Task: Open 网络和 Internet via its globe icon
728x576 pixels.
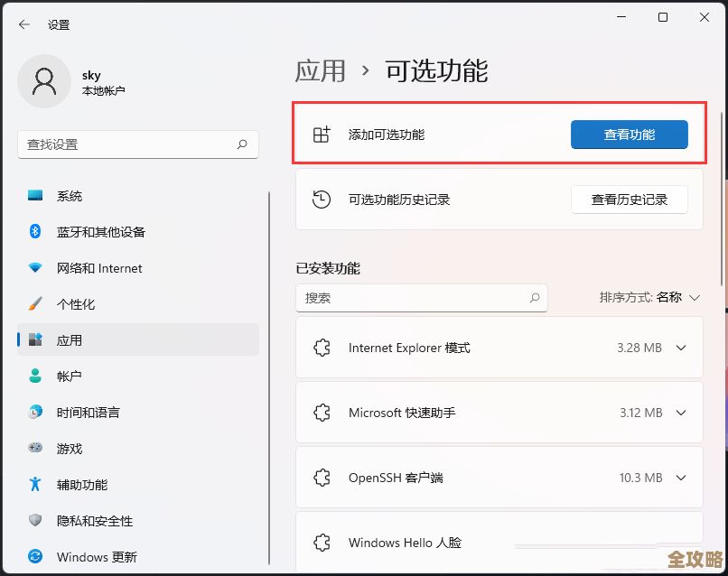Action: [x=36, y=268]
